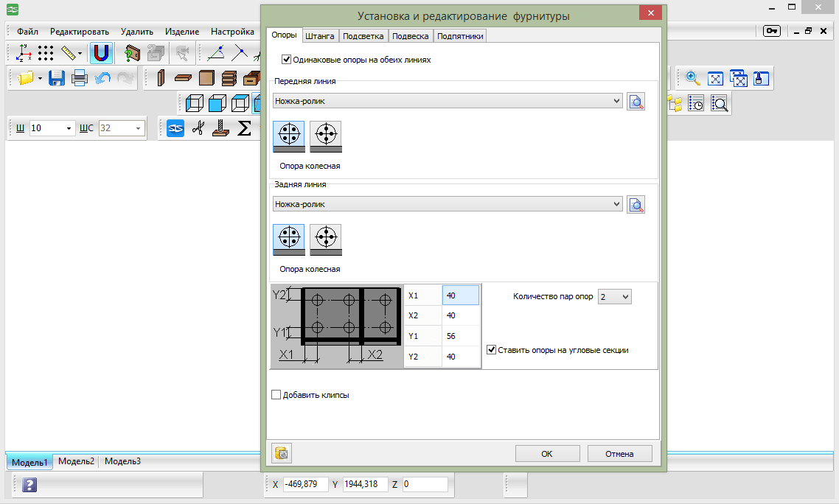Open the Файл menu
The width and height of the screenshot is (839, 504).
point(27,32)
